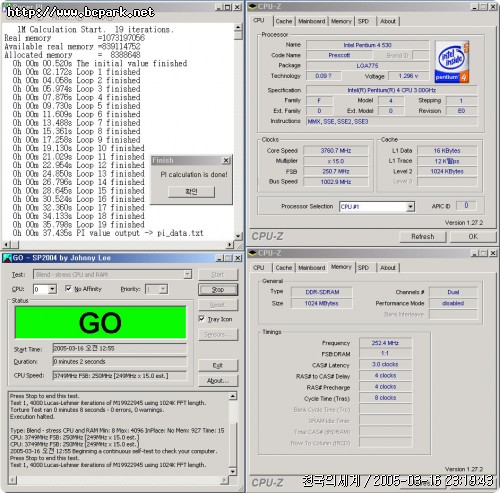Minimize the top CPU-Z window
500x493 pixels.
coord(475,7)
